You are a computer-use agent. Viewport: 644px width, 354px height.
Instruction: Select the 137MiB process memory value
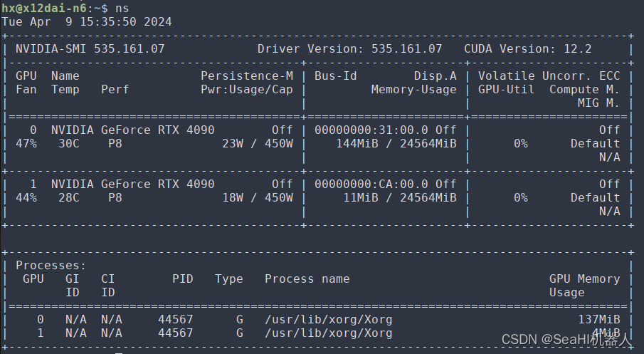599,320
